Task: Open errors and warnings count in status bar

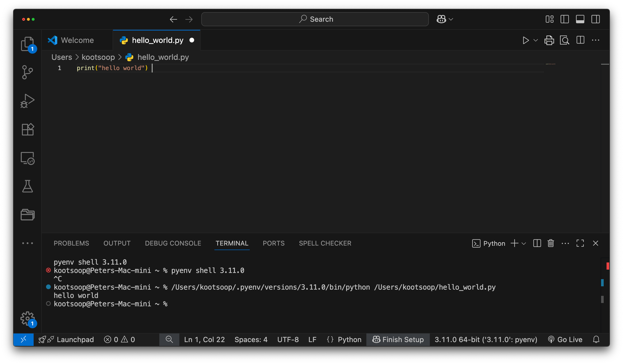Action: pos(120,340)
